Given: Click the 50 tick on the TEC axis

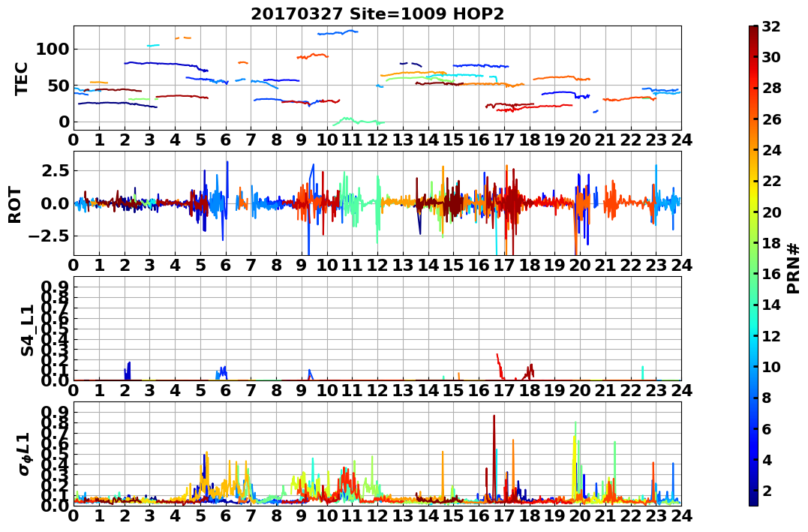Looking at the screenshot, I should tap(59, 86).
